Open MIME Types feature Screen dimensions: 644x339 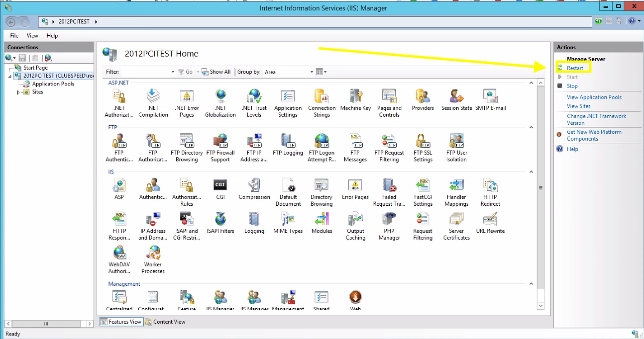[288, 223]
